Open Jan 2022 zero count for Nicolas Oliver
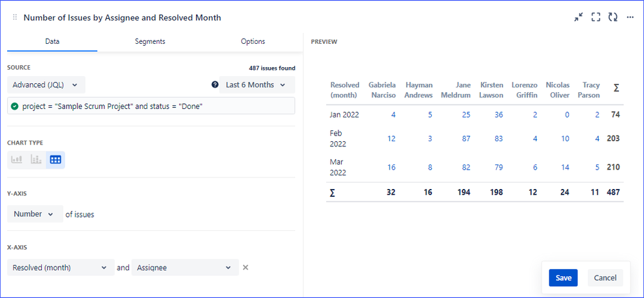This screenshot has height=298, width=644. tap(567, 115)
